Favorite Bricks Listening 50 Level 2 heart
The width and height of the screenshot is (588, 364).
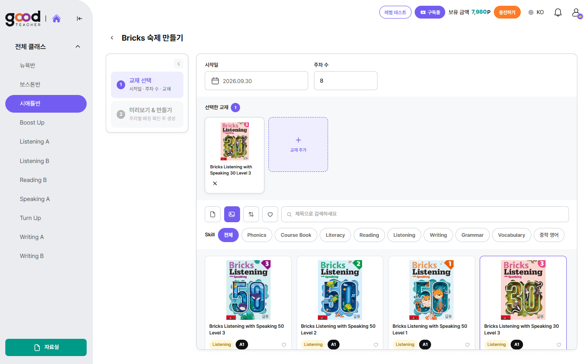(376, 345)
